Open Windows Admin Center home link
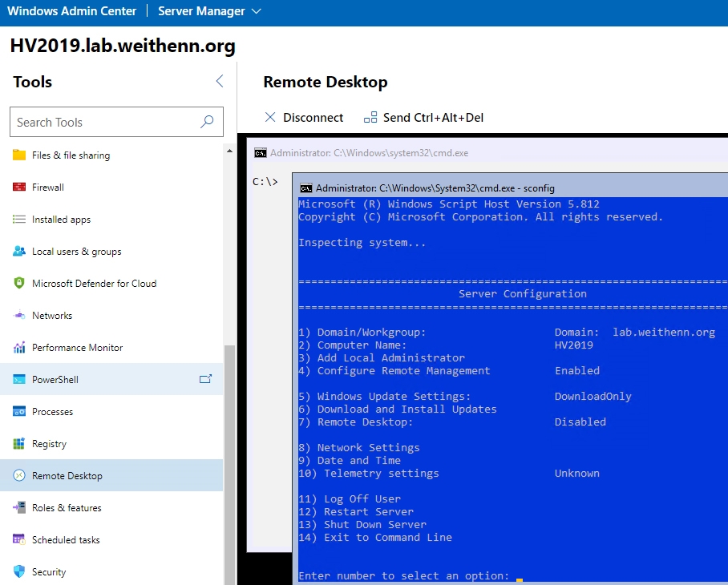The width and height of the screenshot is (728, 585). (x=72, y=11)
